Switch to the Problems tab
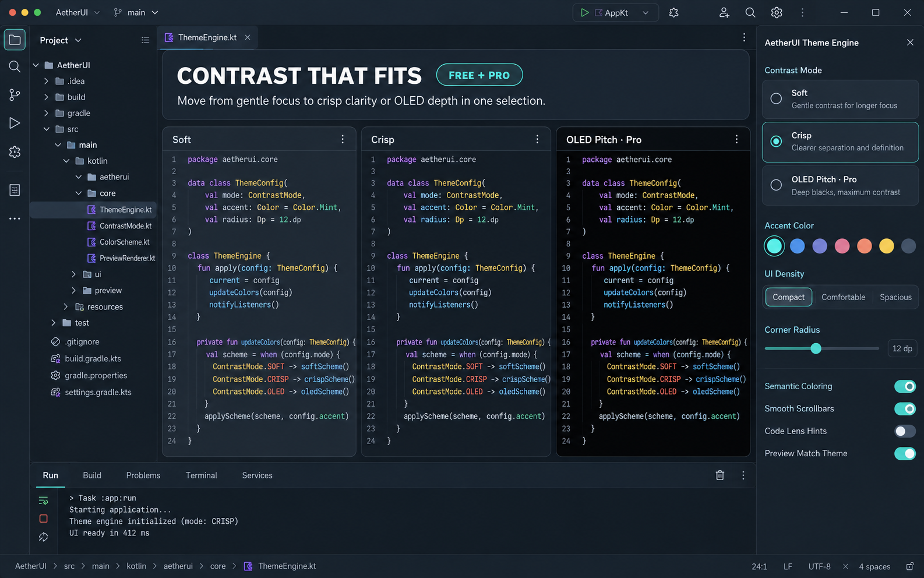 click(143, 475)
